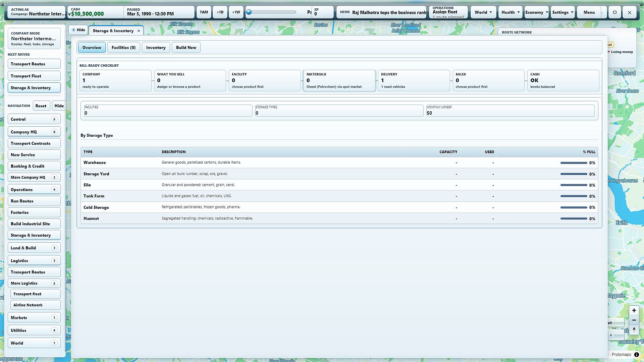Viewport: 644px width, 362px height.
Task: Open the Settings dropdown menu
Action: click(x=563, y=12)
